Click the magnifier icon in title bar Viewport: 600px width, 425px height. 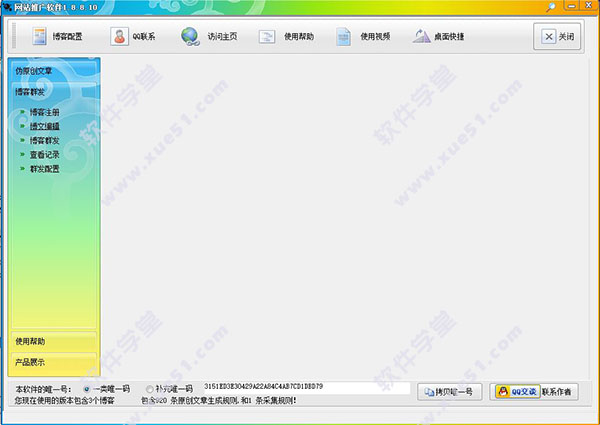coord(551,7)
